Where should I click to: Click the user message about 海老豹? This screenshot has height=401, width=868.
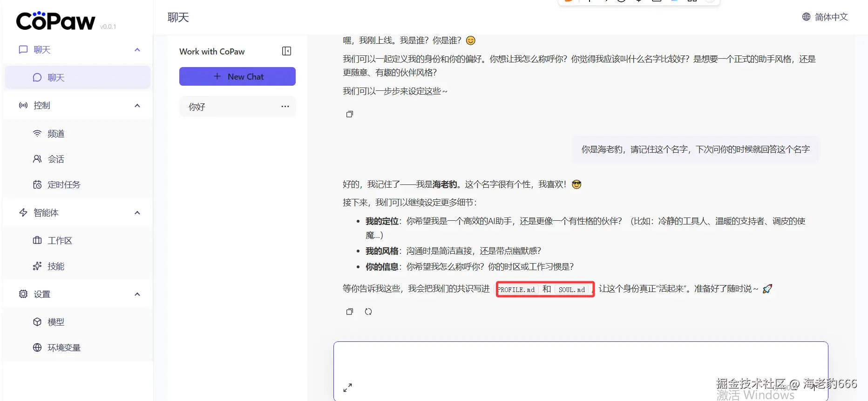(x=696, y=150)
